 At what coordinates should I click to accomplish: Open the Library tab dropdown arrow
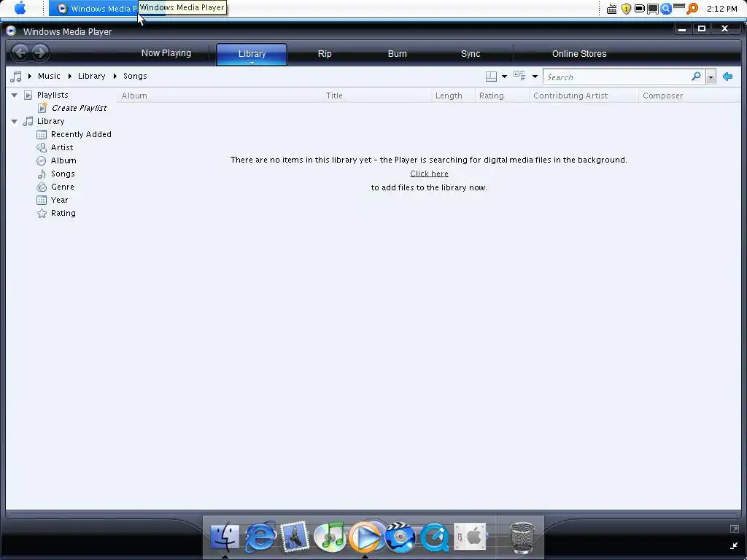252,63
